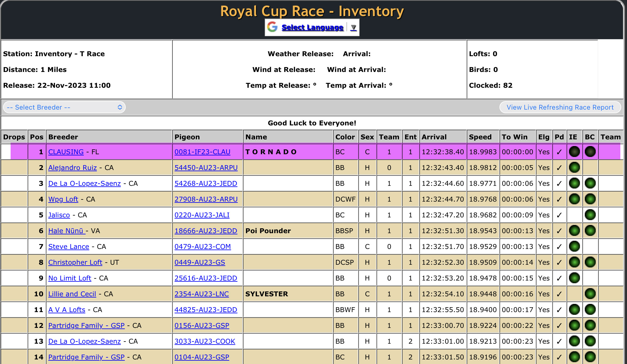Sort by the Speed column header

coord(480,137)
